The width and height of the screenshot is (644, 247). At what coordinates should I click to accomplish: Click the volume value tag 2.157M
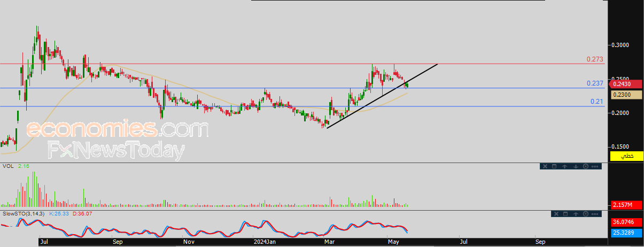point(626,205)
